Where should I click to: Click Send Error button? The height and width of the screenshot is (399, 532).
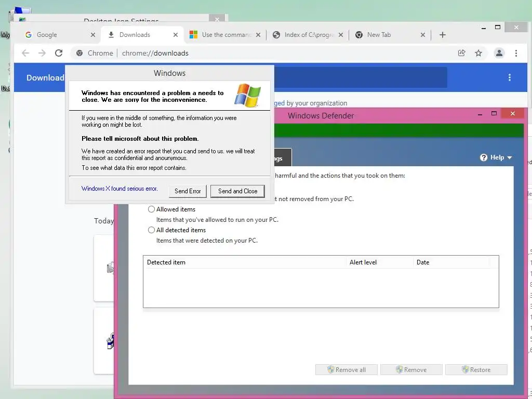188,191
